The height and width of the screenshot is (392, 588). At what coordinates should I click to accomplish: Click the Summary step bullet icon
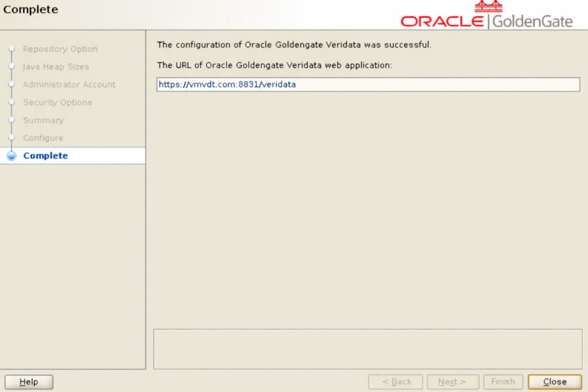11,121
